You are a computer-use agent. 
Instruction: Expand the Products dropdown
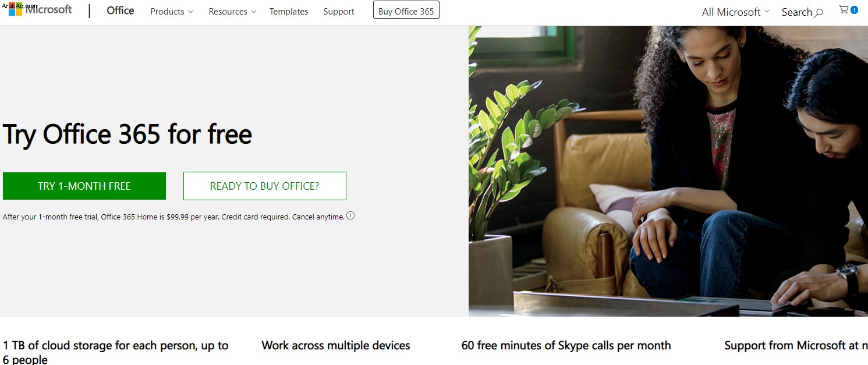pos(172,12)
